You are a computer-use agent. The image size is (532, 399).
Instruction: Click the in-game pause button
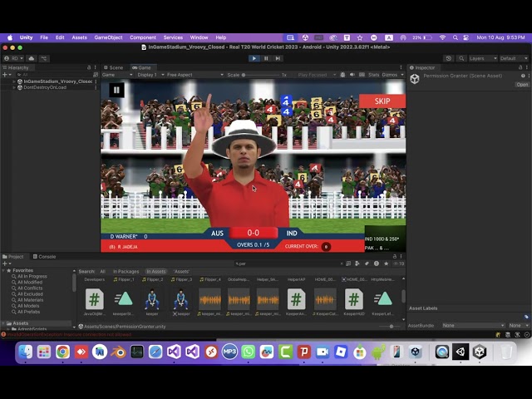116,90
